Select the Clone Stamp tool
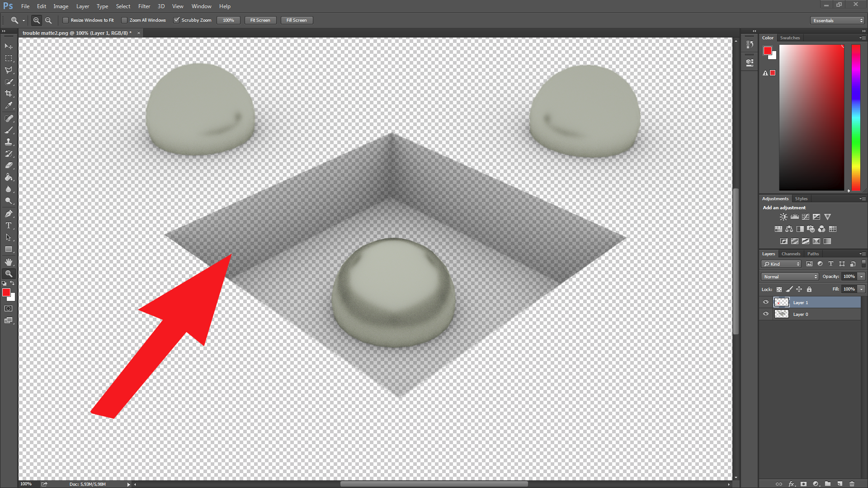Viewport: 868px width, 488px height. 9,142
